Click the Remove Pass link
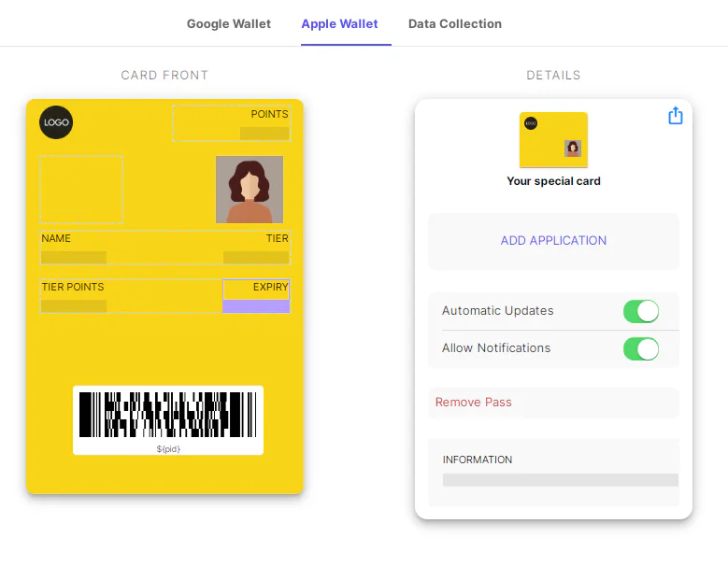 point(473,403)
